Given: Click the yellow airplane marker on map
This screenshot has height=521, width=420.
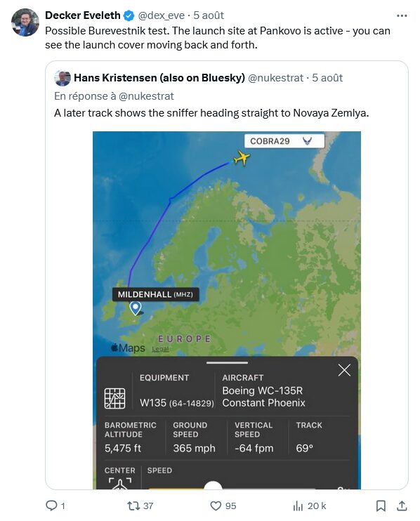Looking at the screenshot, I should tap(242, 158).
